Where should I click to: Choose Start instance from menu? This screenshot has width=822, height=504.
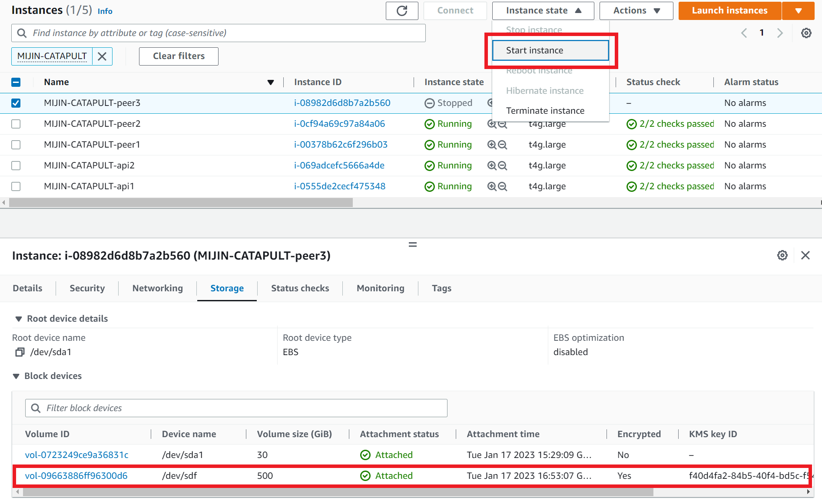(x=550, y=50)
